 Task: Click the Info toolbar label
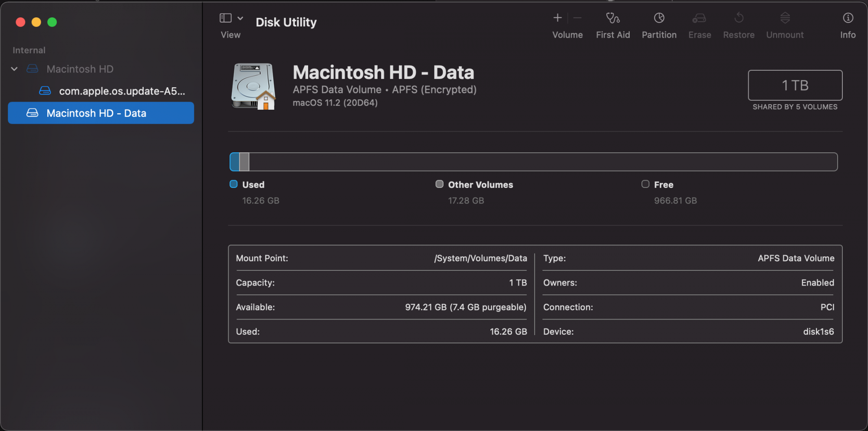click(848, 35)
